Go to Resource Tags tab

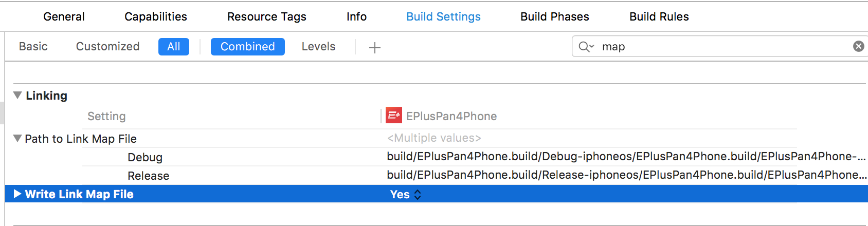266,16
